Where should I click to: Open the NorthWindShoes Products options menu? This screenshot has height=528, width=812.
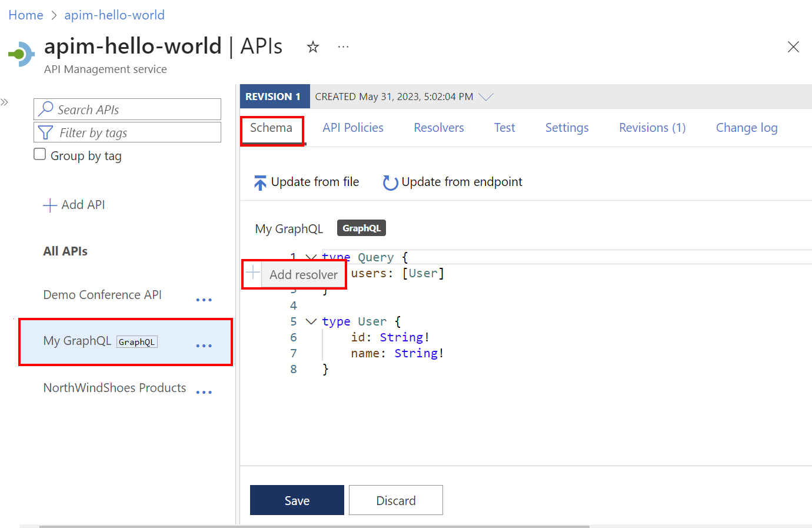[204, 393]
